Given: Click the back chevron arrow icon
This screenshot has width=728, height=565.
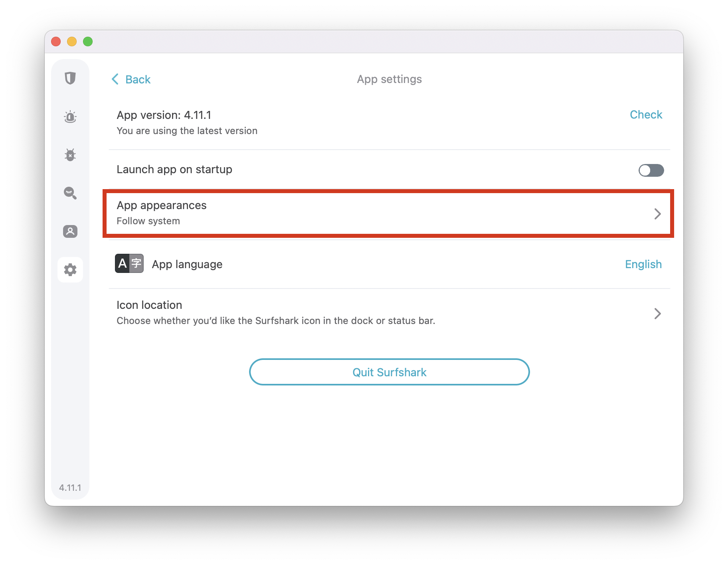Looking at the screenshot, I should coord(115,79).
